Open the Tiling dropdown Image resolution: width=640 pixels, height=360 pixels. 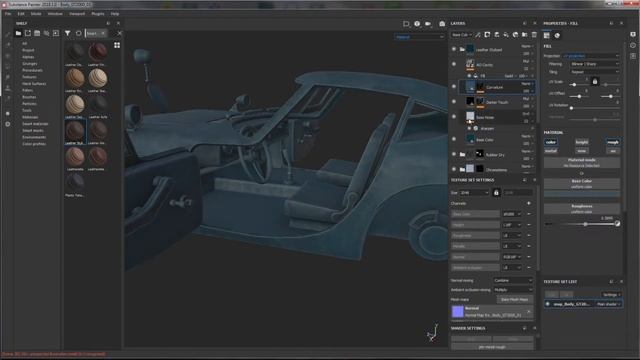pyautogui.click(x=594, y=72)
